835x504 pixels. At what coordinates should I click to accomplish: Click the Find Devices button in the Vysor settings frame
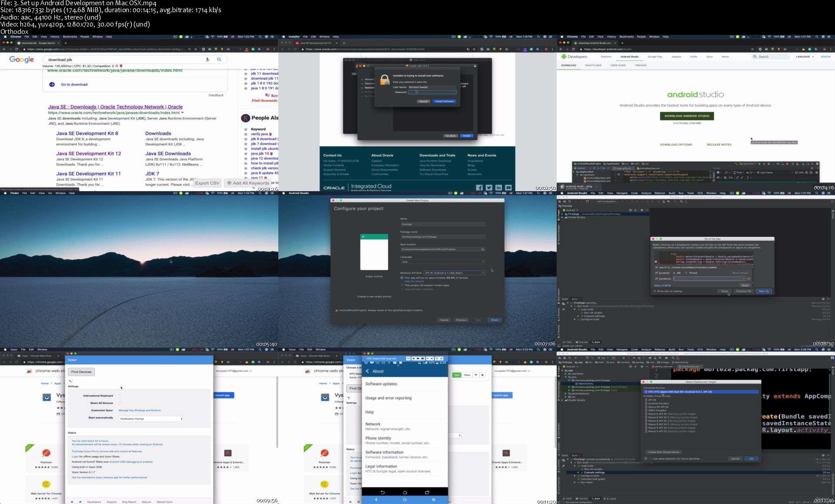tap(81, 372)
